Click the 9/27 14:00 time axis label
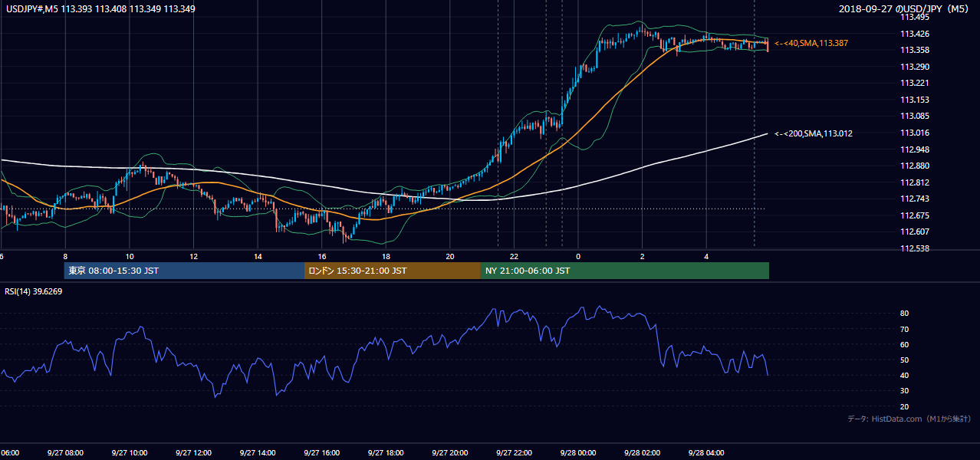 pos(257,453)
